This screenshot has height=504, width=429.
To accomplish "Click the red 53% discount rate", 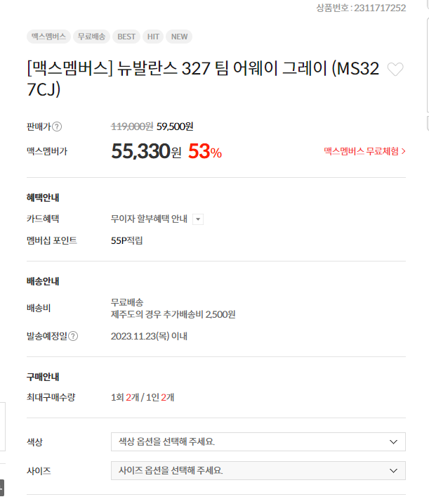I will (x=205, y=151).
